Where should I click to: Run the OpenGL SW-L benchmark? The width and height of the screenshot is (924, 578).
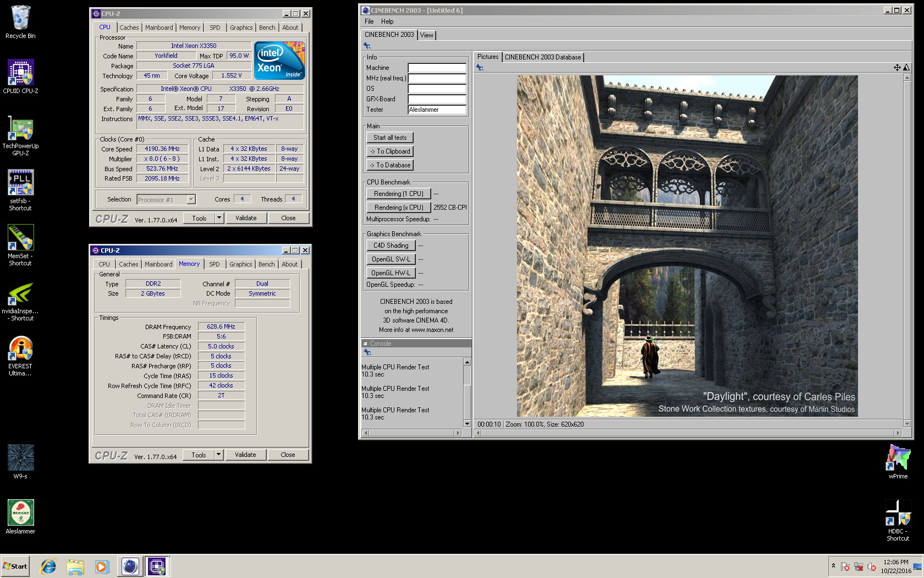pos(391,259)
